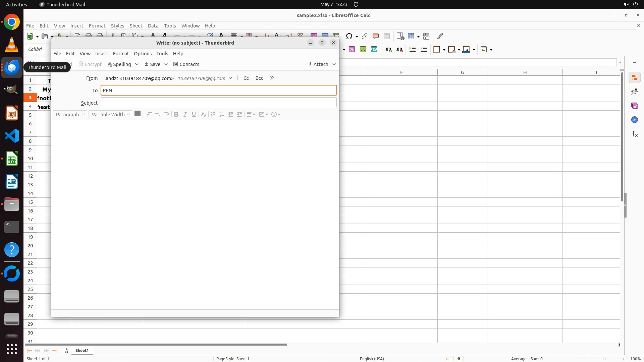Image resolution: width=644 pixels, height=362 pixels.
Task: Click the remove text styling icon
Action: click(x=203, y=115)
